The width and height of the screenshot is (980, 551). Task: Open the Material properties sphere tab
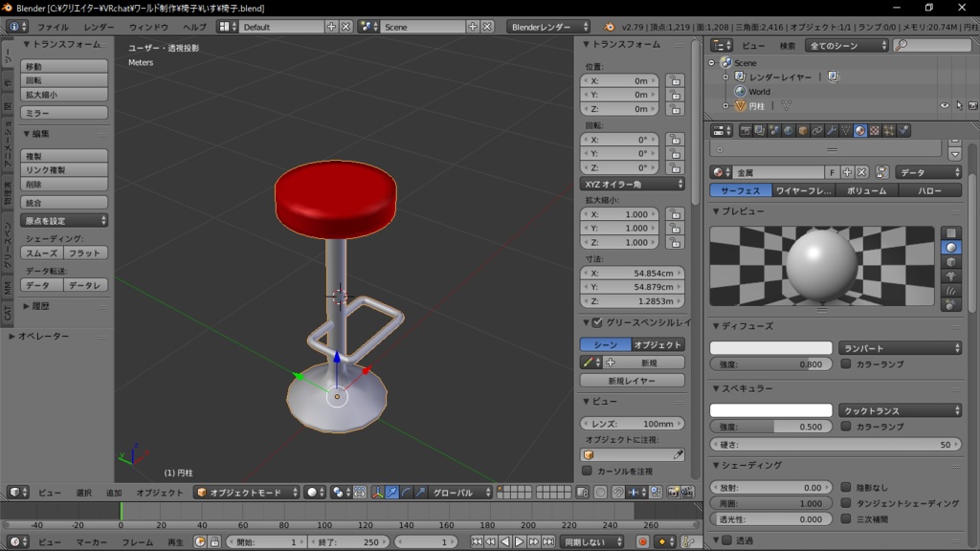point(860,130)
